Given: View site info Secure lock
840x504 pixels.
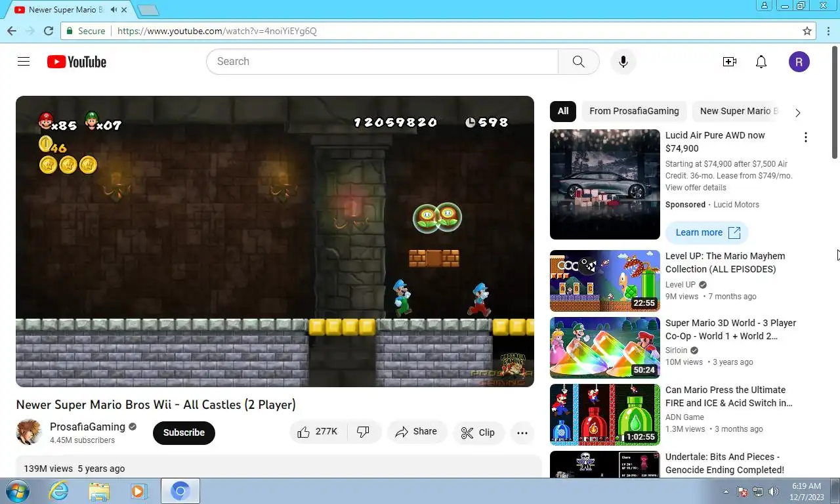Looking at the screenshot, I should [x=85, y=31].
